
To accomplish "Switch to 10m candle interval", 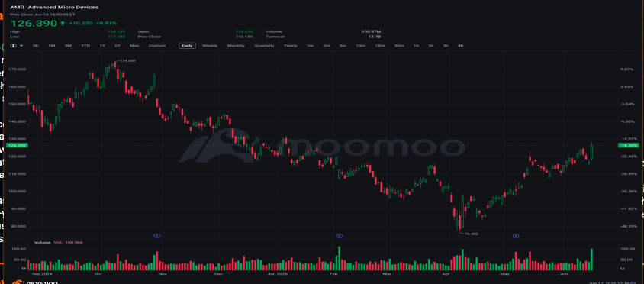I will click(x=361, y=46).
